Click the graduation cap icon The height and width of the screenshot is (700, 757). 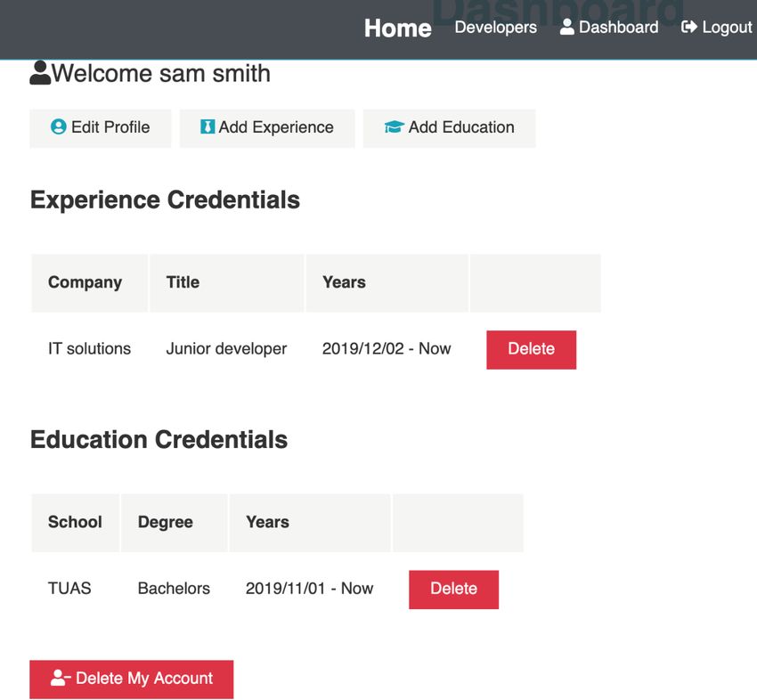[x=394, y=127]
